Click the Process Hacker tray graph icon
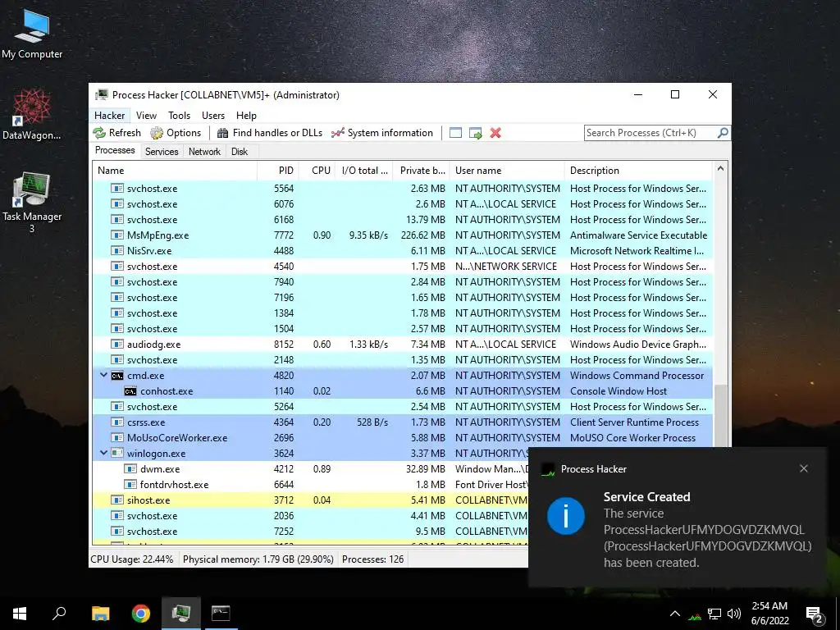 (x=695, y=614)
